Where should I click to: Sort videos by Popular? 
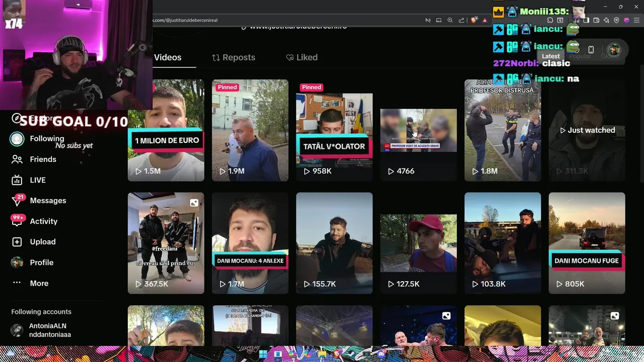(580, 56)
